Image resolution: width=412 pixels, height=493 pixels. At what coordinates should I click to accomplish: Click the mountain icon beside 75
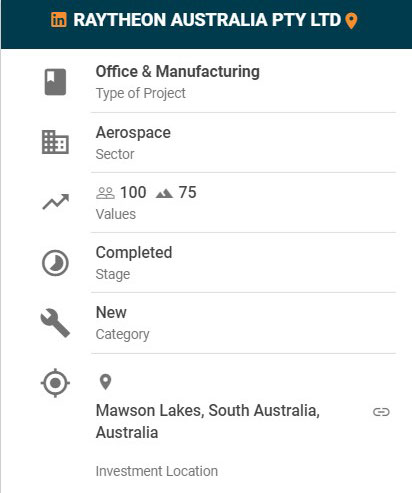tap(164, 193)
